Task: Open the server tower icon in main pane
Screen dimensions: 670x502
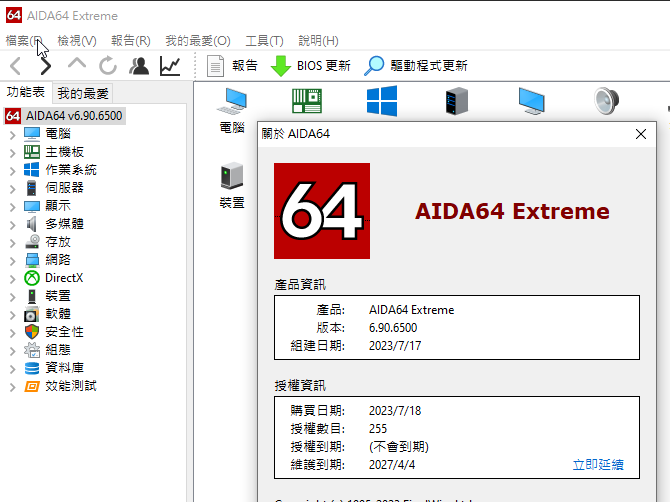Action: point(457,101)
